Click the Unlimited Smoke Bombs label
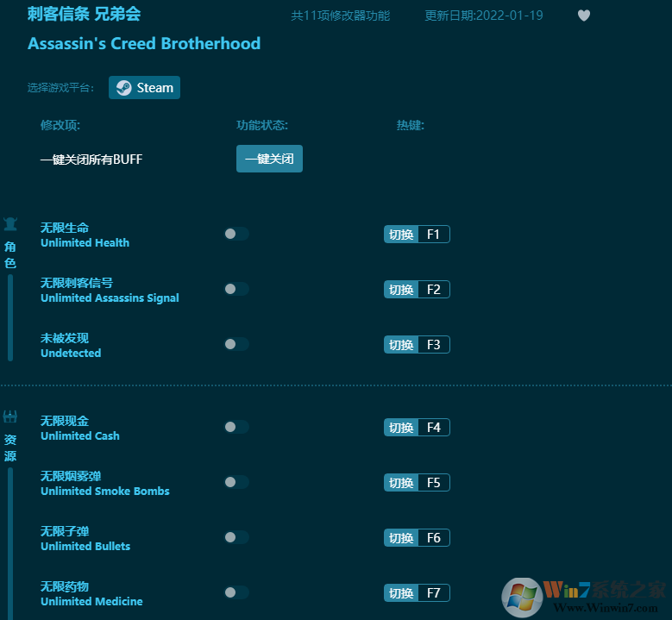The width and height of the screenshot is (672, 620). point(105,491)
